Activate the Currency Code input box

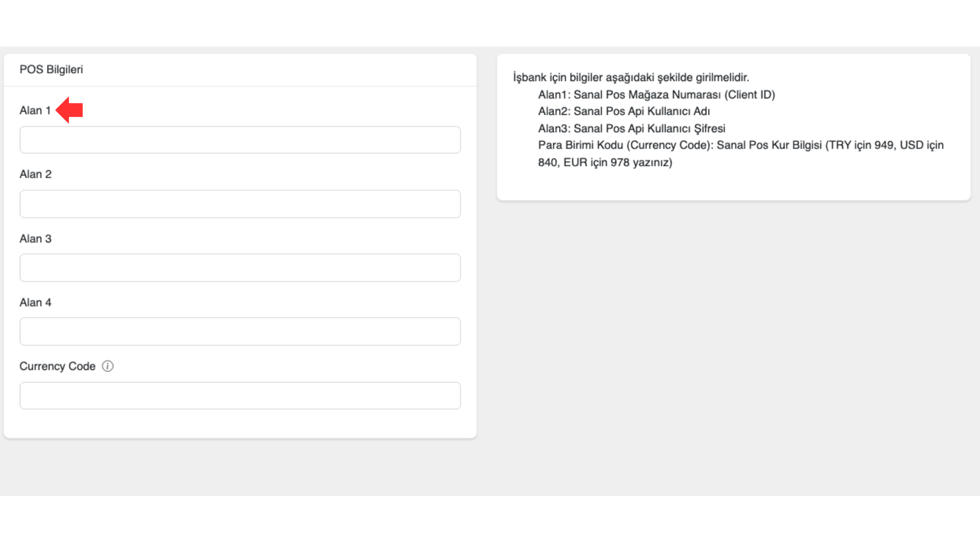click(x=240, y=395)
